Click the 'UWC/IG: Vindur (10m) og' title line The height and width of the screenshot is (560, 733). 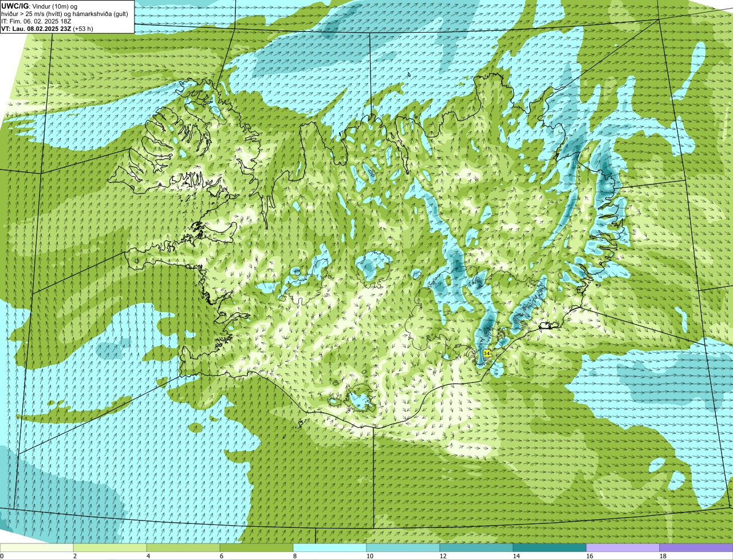pos(40,6)
